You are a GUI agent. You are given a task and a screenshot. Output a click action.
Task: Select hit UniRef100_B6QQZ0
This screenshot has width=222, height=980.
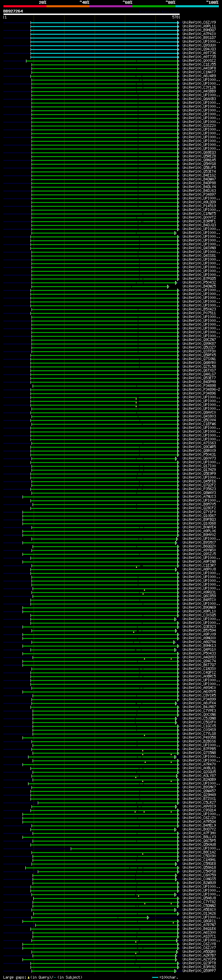199,547
